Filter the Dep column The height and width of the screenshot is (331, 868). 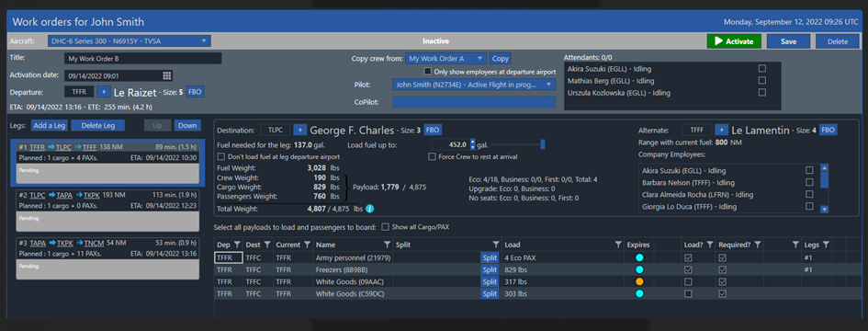(236, 245)
